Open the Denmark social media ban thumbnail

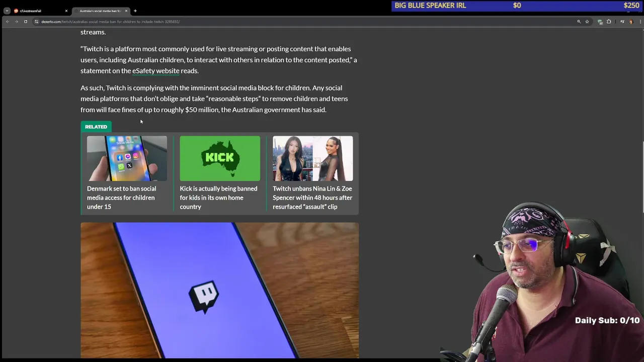[x=127, y=158]
